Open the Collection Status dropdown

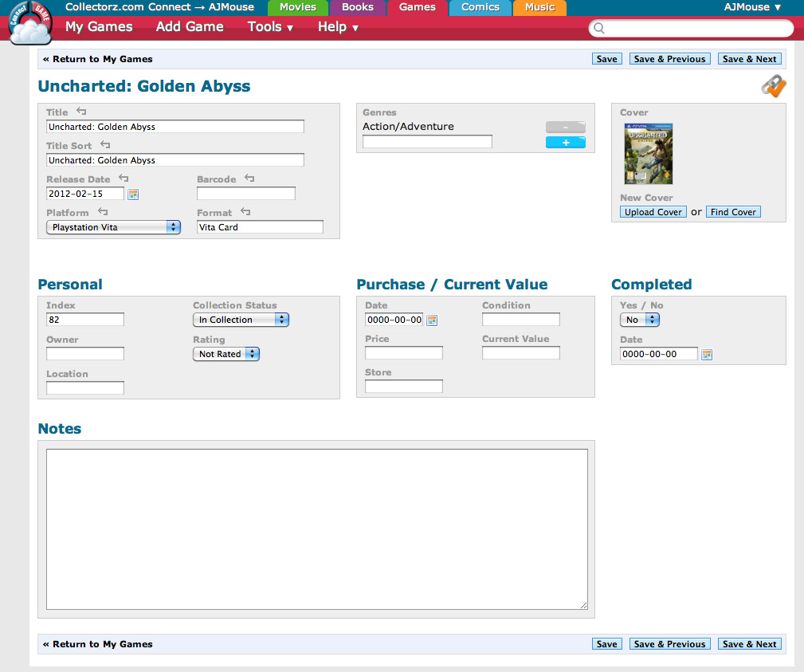(241, 320)
